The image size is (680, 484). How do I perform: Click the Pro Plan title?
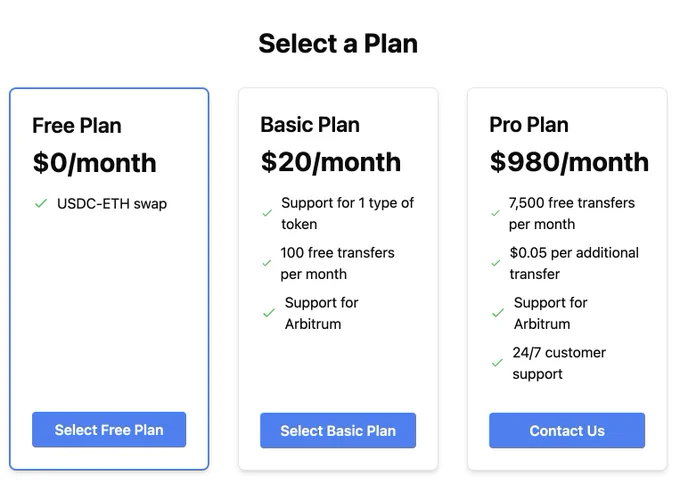(529, 125)
